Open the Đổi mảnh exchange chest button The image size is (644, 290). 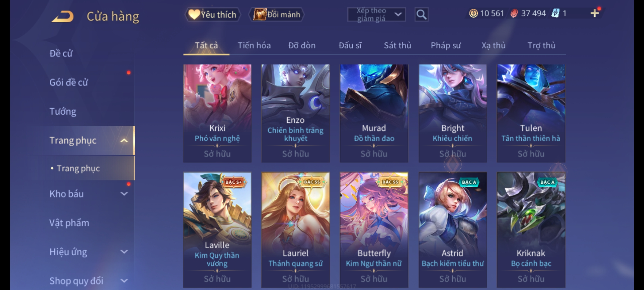click(277, 15)
